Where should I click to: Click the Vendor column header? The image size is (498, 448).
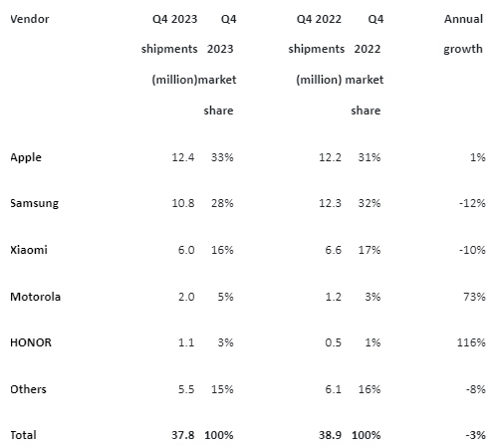pos(30,19)
